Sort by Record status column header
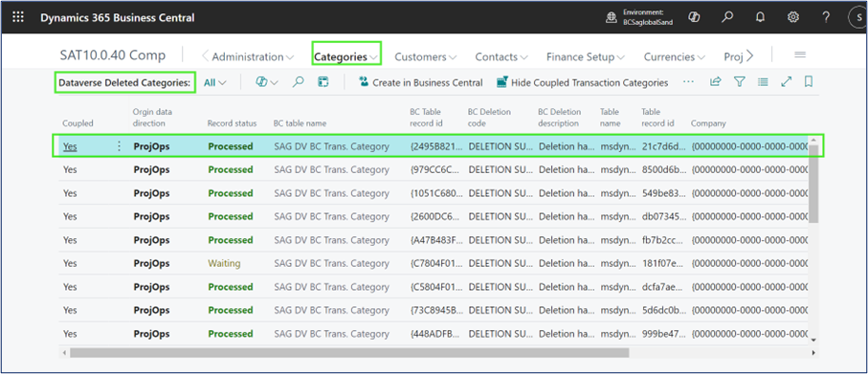 click(232, 123)
